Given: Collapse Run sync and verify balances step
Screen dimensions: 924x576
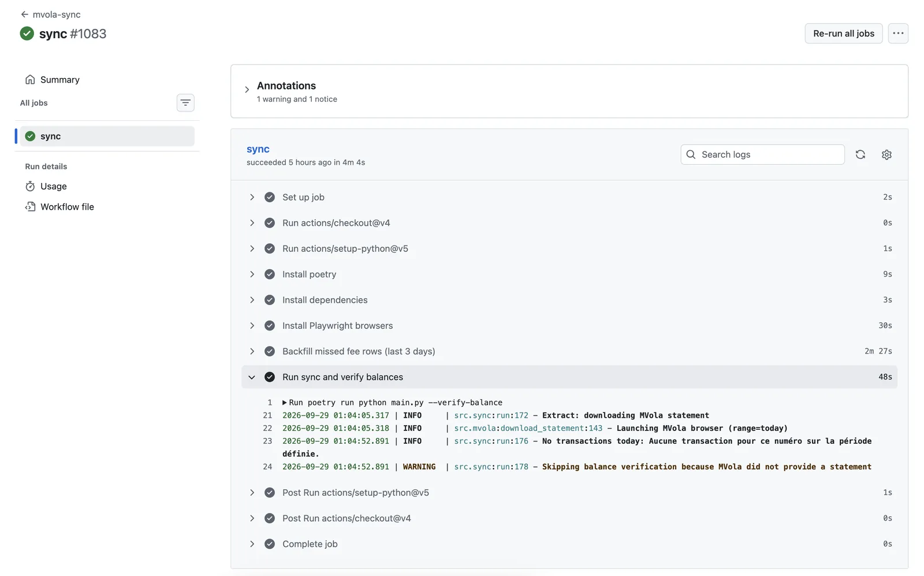Looking at the screenshot, I should pos(569,377).
